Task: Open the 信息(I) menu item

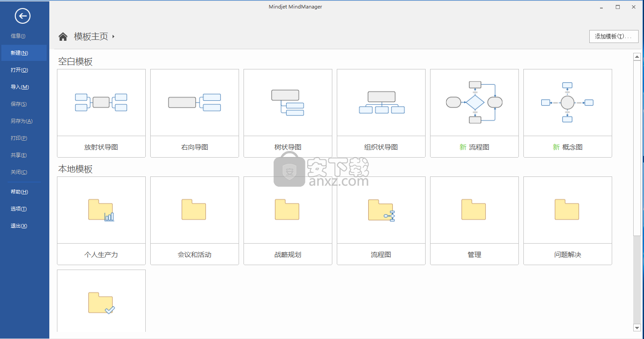Action: [x=24, y=36]
